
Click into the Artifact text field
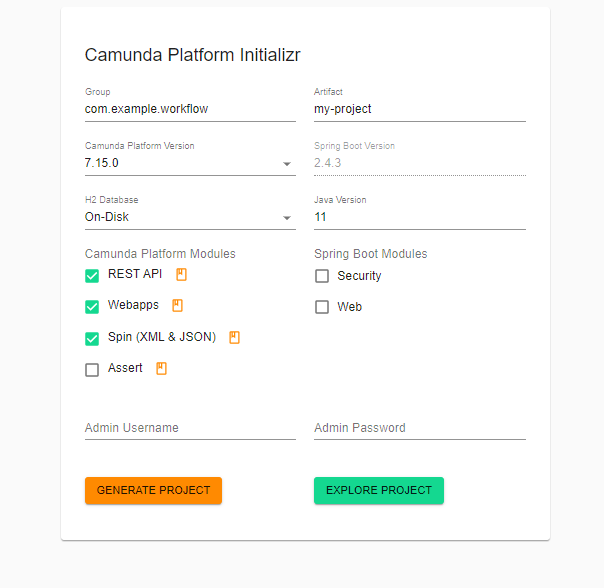pyautogui.click(x=419, y=109)
